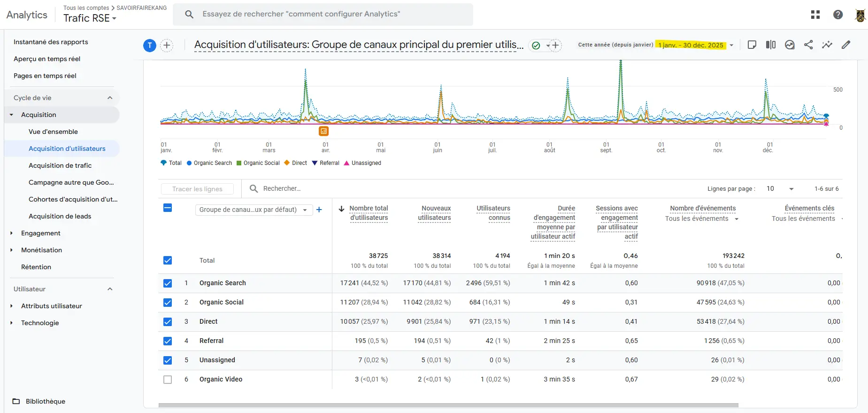Click the share report icon
The width and height of the screenshot is (868, 413).
tap(808, 45)
